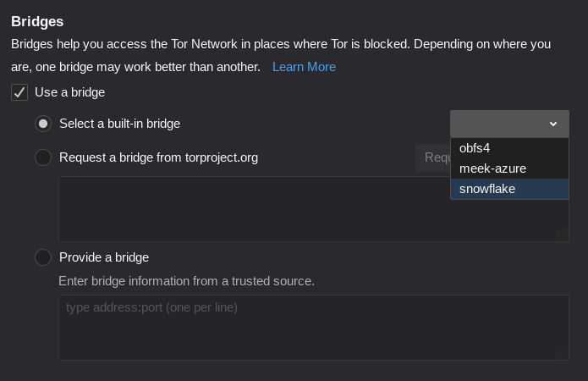Click the 'Select a built-in bridge' label
Viewport: 588px width, 381px height.
click(x=119, y=124)
